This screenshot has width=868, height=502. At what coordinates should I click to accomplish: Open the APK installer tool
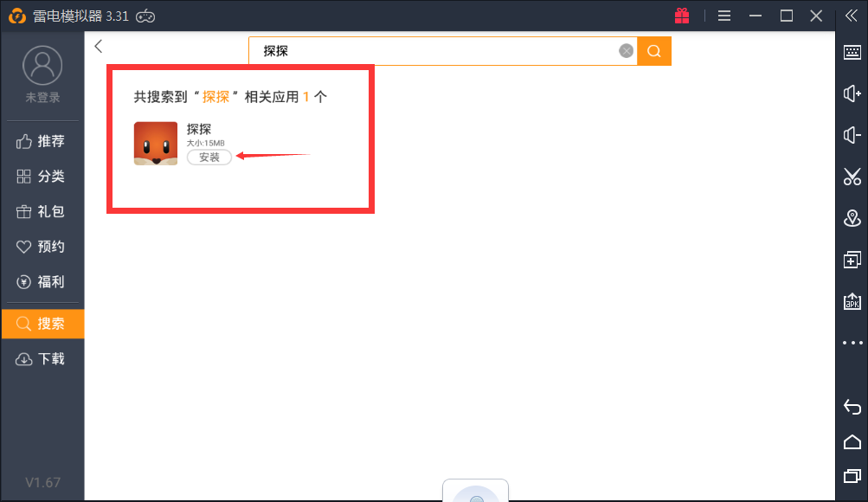pos(852,300)
